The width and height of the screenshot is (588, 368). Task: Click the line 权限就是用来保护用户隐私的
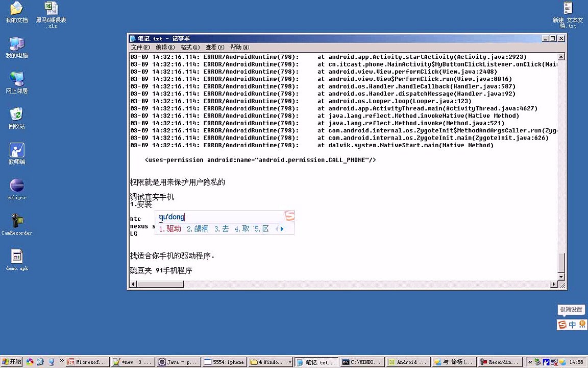click(178, 182)
